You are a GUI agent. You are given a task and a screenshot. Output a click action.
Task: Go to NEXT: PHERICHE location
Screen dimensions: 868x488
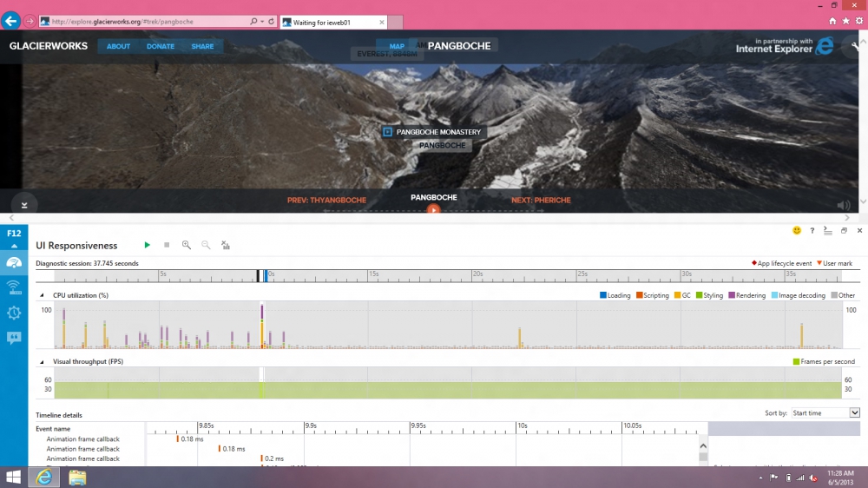tap(541, 201)
